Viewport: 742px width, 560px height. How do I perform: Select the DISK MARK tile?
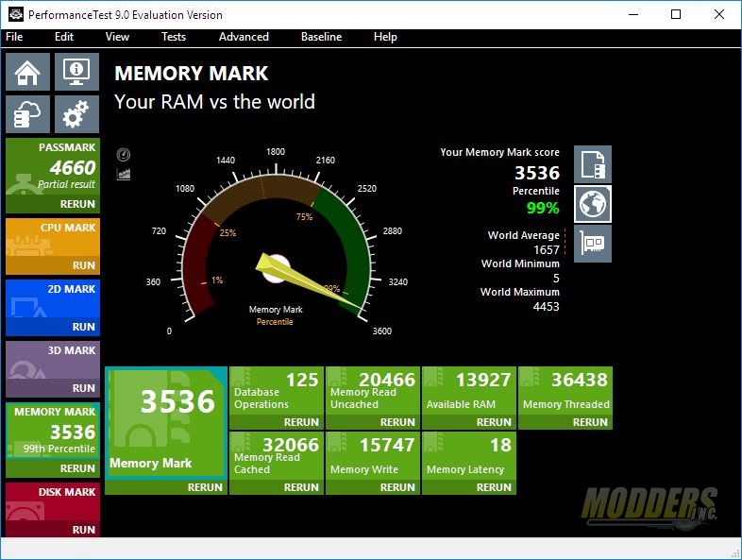coord(53,501)
